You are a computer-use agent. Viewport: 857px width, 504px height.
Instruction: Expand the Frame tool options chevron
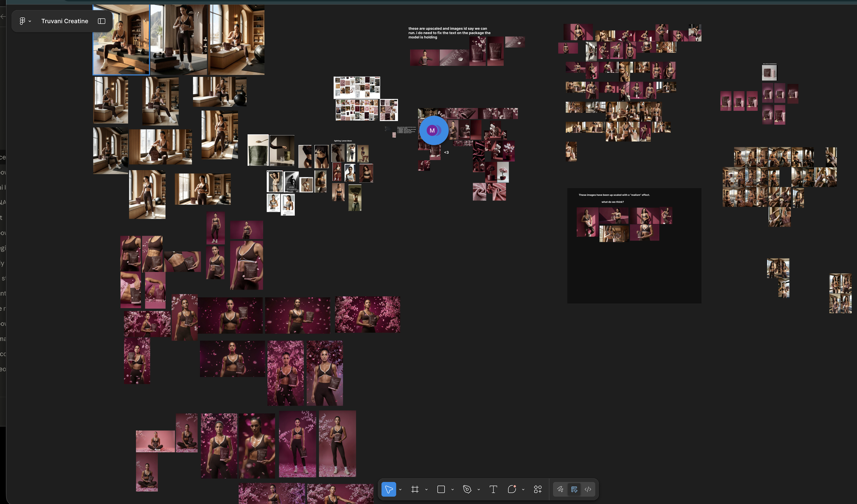click(426, 490)
